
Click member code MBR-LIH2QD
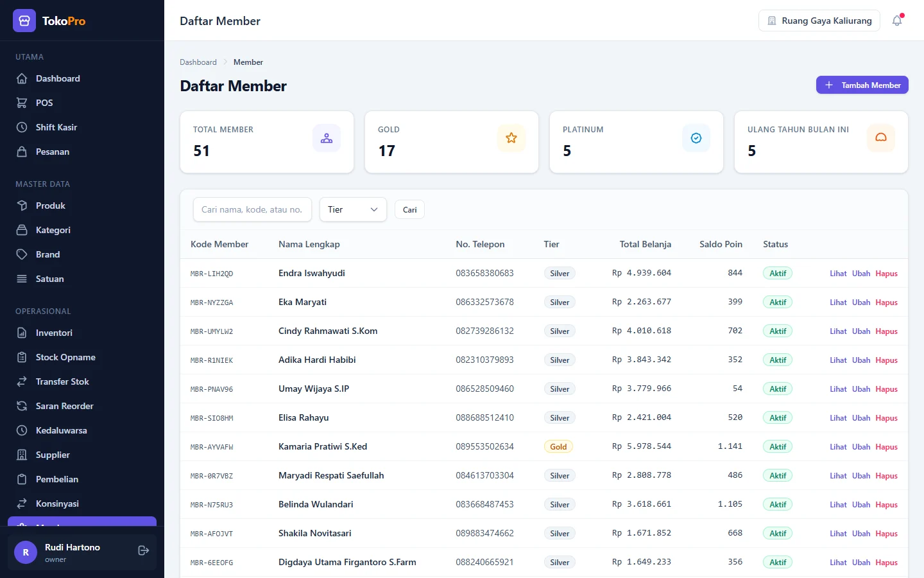coord(212,274)
